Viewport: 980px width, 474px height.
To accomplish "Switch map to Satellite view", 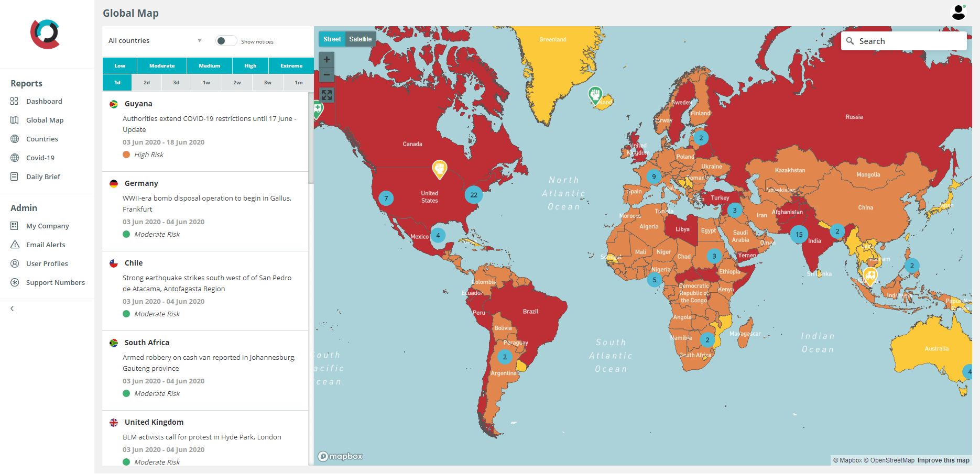I will point(360,39).
